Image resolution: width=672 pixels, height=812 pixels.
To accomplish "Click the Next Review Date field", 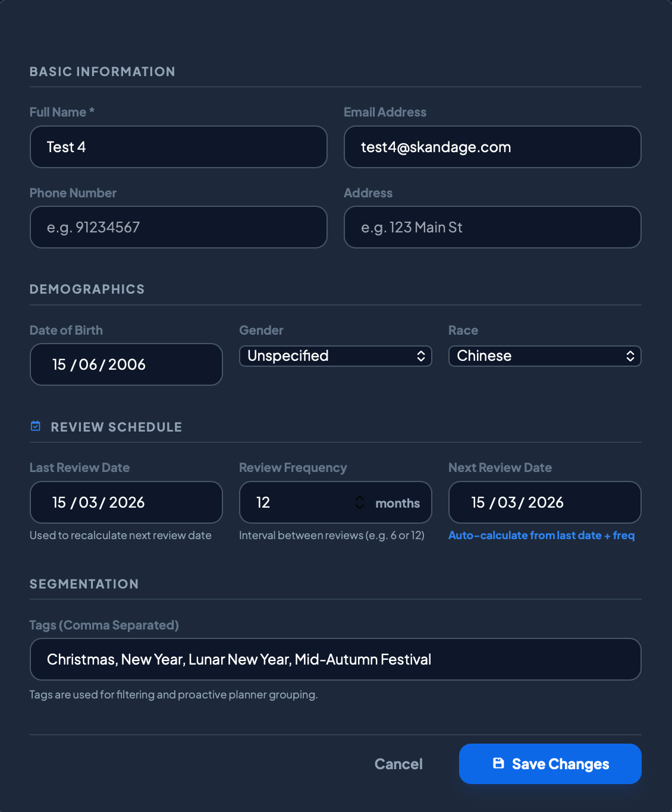I will (x=545, y=502).
